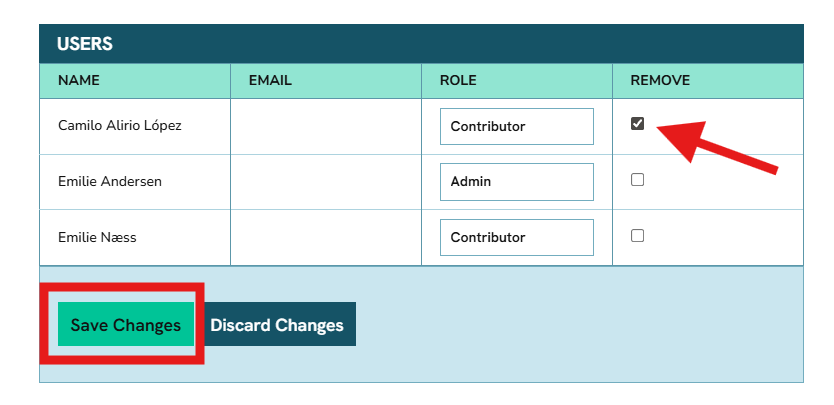The width and height of the screenshot is (834, 405).
Task: Tick Remove checkbox for Emilie Næss
Action: (x=637, y=236)
